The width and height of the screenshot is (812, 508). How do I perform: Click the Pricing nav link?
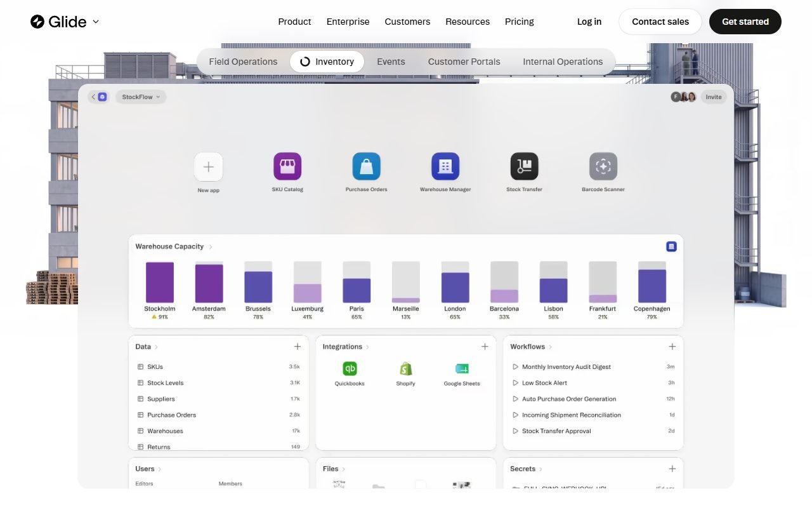tap(520, 22)
